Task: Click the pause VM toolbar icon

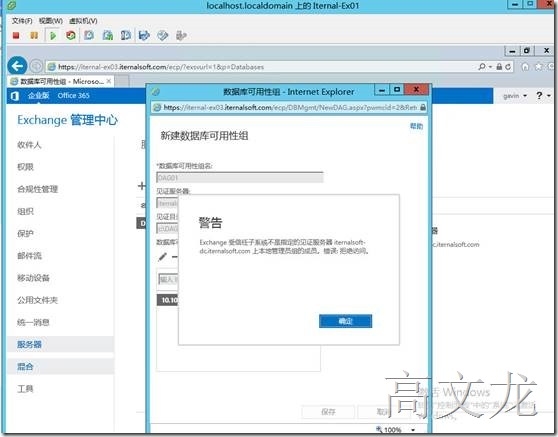Action: click(x=34, y=35)
